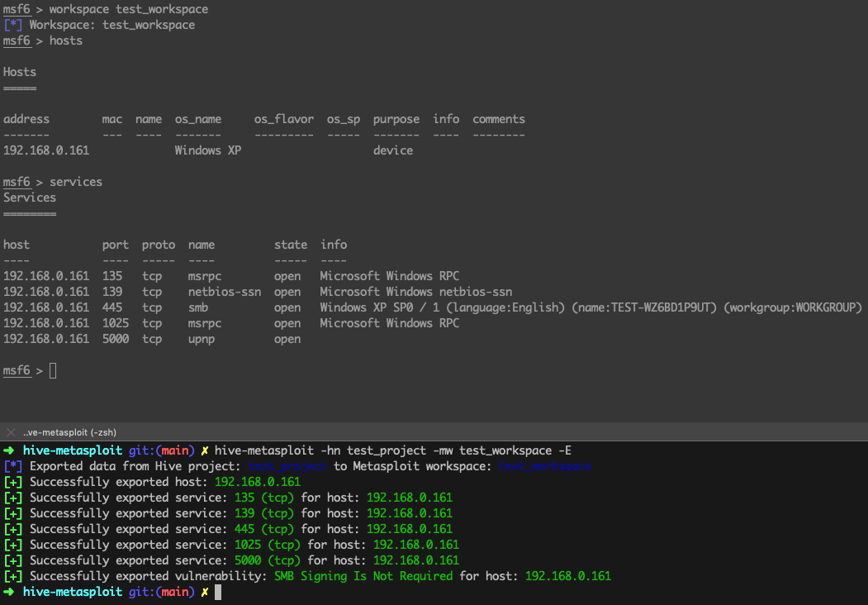Close the ..ve-metasploit (-zsh) pane with X
868x605 pixels.
(x=11, y=432)
